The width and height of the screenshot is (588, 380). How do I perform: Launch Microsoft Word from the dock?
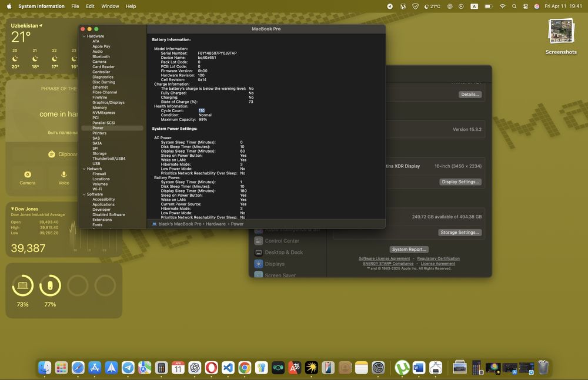pyautogui.click(x=419, y=368)
